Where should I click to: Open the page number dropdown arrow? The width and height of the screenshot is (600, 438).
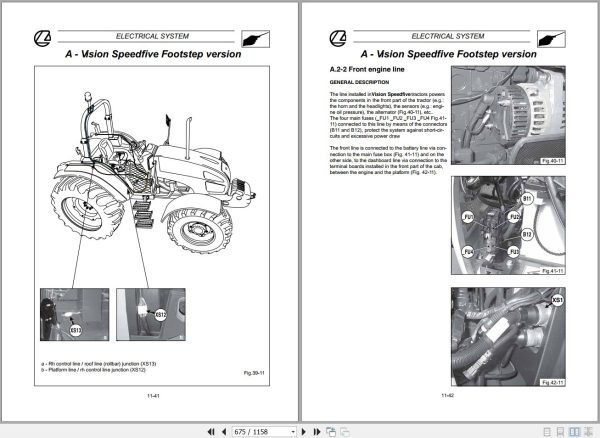(x=293, y=432)
